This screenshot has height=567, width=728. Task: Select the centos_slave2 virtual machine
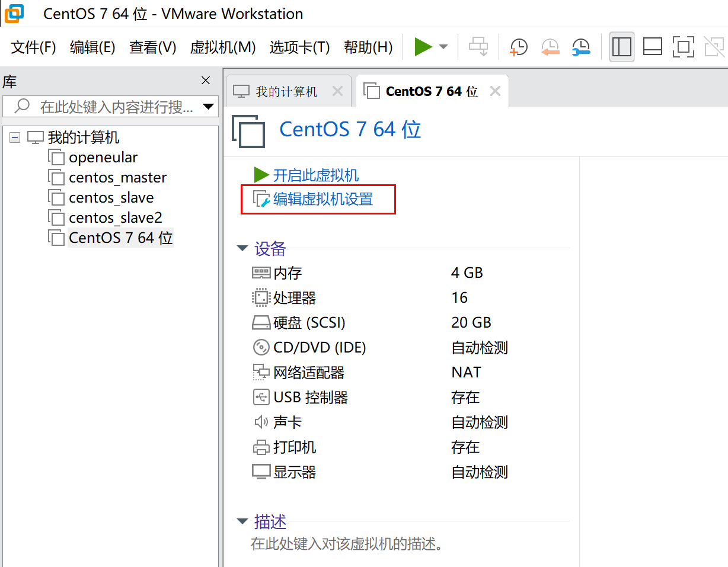click(116, 218)
